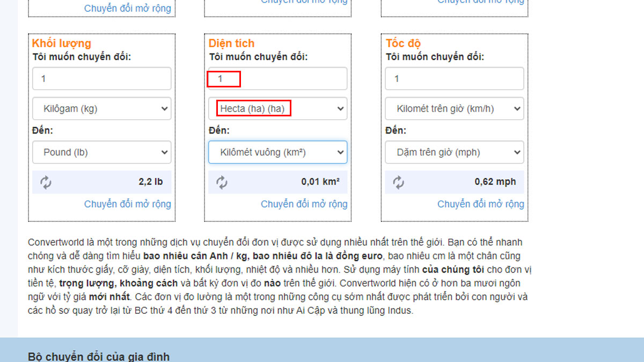This screenshot has height=362, width=644.
Task: Open the Pound (lb) unit dropdown
Action: click(101, 152)
